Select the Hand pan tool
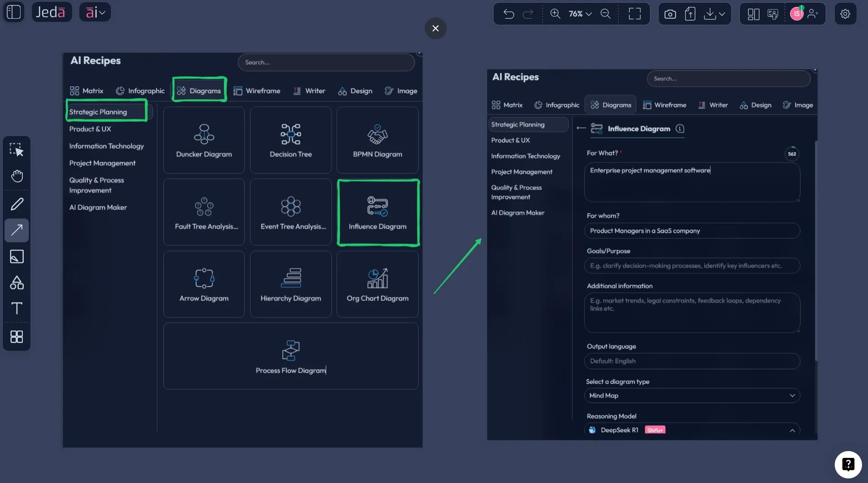868x483 pixels. click(x=17, y=176)
